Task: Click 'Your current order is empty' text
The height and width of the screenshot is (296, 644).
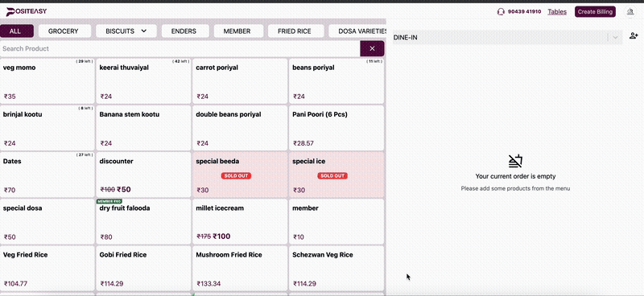Action: coord(515,176)
